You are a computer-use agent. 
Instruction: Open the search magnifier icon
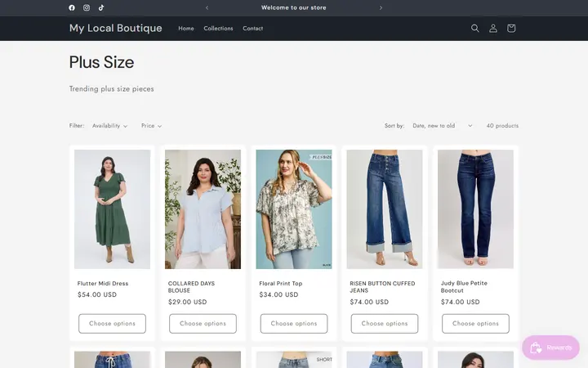[474, 28]
